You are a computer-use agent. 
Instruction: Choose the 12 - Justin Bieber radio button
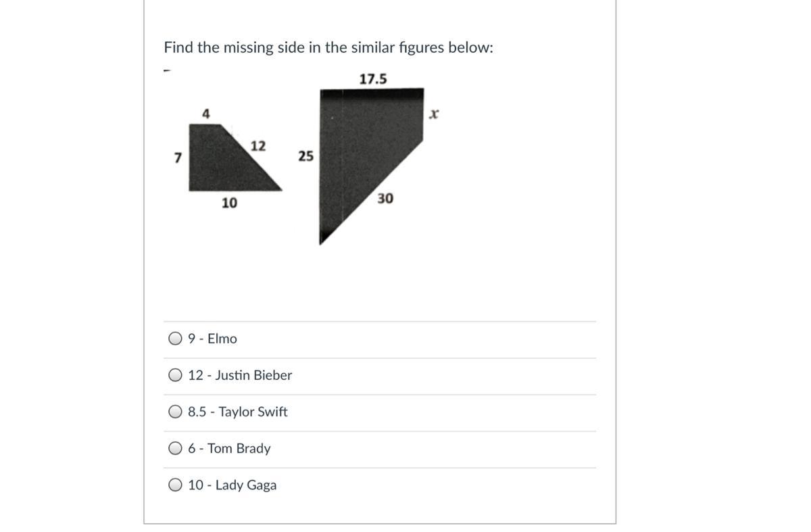coord(176,375)
